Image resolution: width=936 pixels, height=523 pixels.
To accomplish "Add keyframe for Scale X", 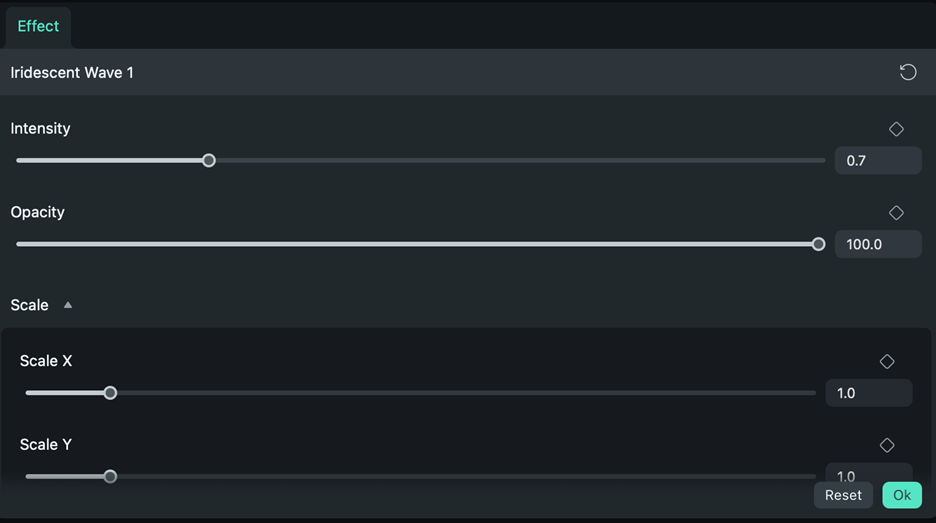I will coord(887,362).
